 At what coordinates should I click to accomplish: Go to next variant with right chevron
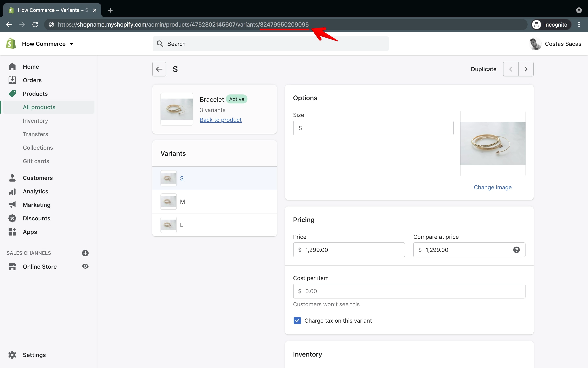pos(526,69)
